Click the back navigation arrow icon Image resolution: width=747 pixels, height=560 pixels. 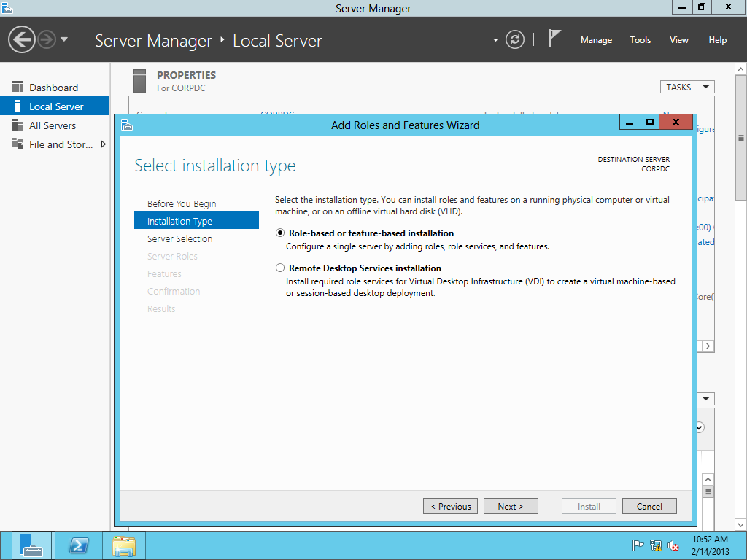pyautogui.click(x=22, y=39)
